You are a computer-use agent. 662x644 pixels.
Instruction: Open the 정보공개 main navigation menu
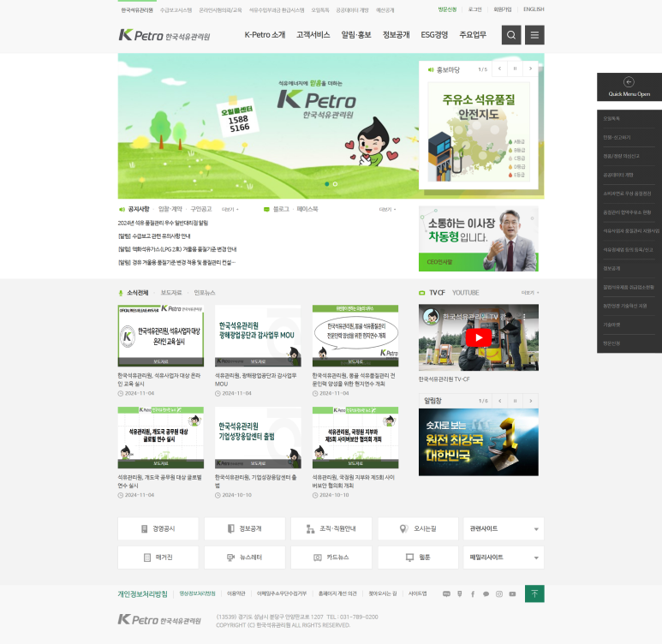coord(396,35)
